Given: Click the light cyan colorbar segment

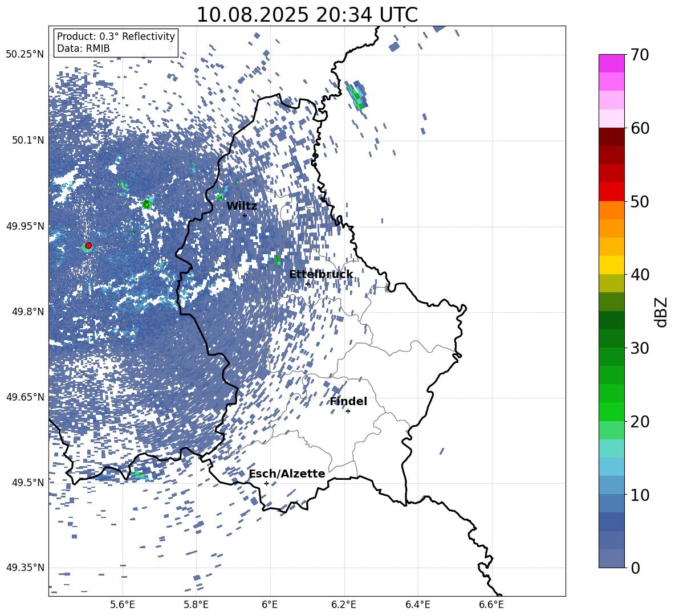Looking at the screenshot, I should [x=611, y=448].
